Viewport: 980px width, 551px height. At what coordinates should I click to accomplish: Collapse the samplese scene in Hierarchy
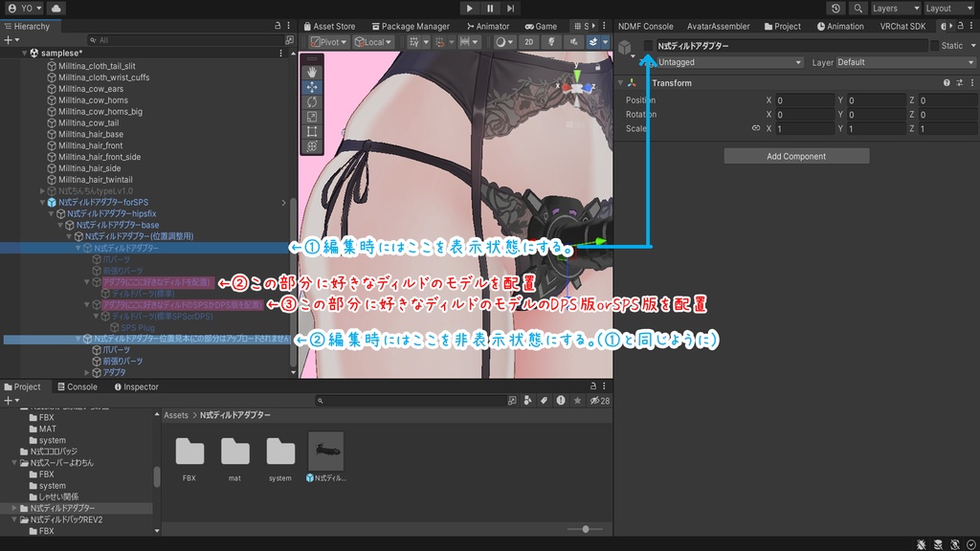(24, 54)
